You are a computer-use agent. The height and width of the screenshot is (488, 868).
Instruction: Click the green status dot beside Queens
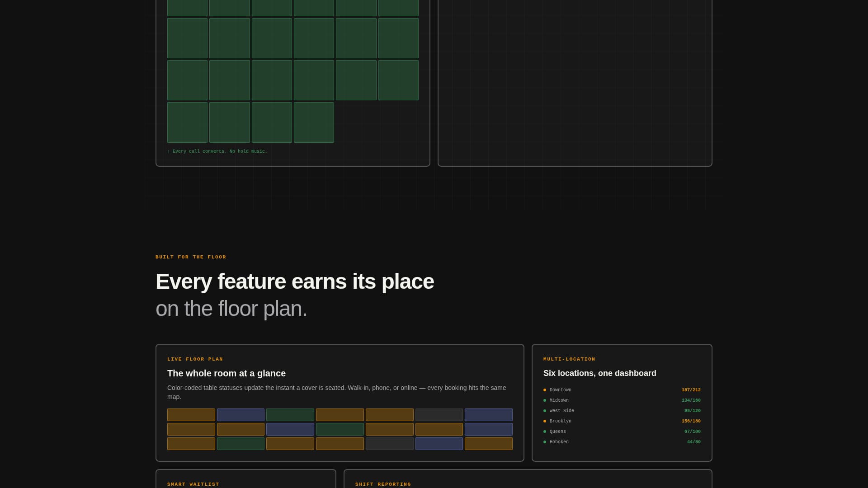pyautogui.click(x=545, y=432)
